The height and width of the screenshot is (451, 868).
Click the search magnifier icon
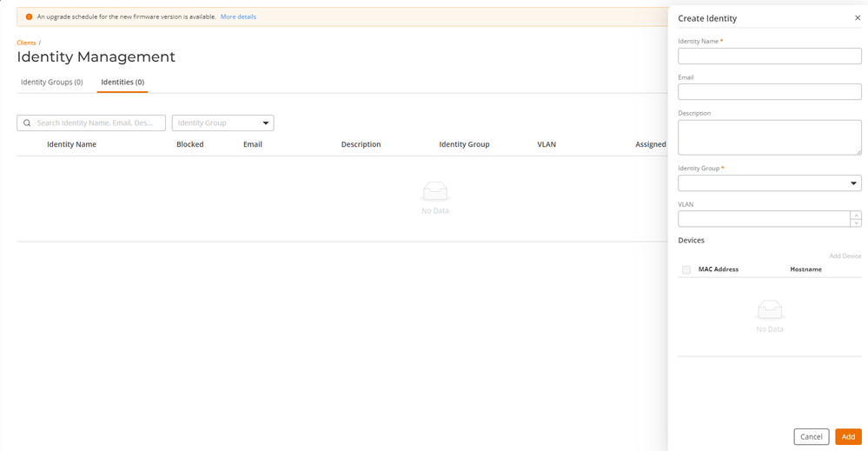[27, 123]
